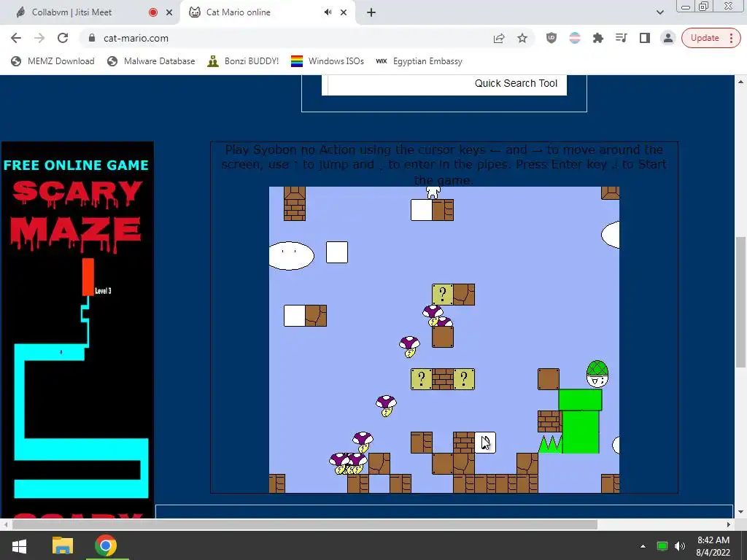Go back to the previous page
The height and width of the screenshot is (560, 747).
(16, 38)
